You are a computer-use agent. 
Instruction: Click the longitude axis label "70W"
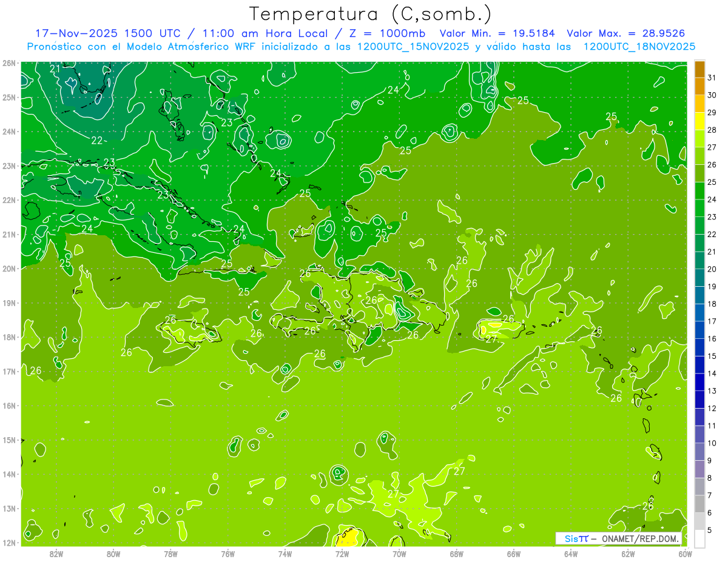pyautogui.click(x=399, y=554)
